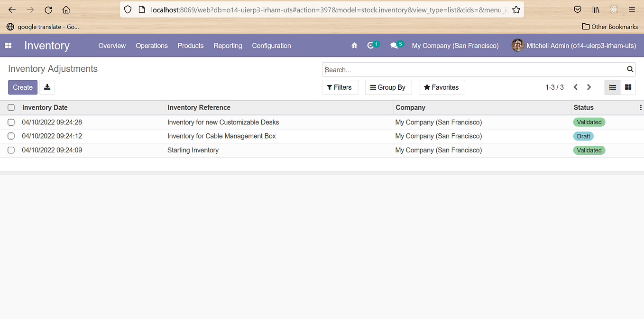The width and height of the screenshot is (644, 319).
Task: Click the export records download icon
Action: (x=47, y=87)
